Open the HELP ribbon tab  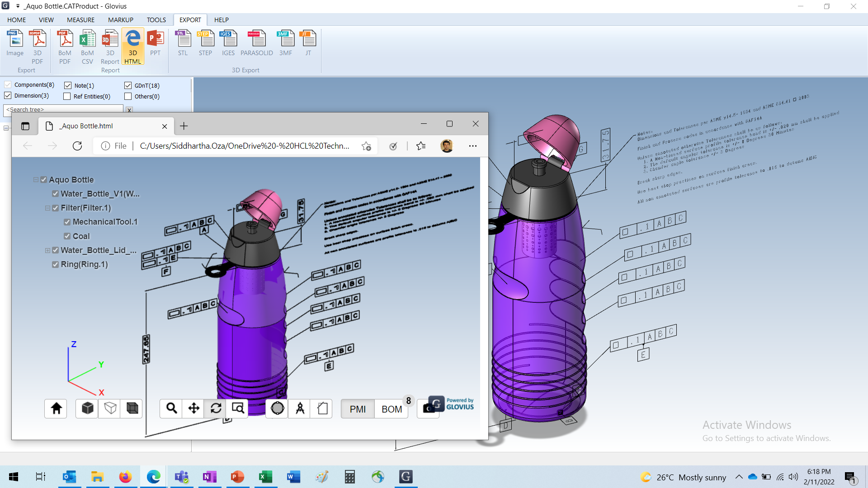click(x=221, y=19)
